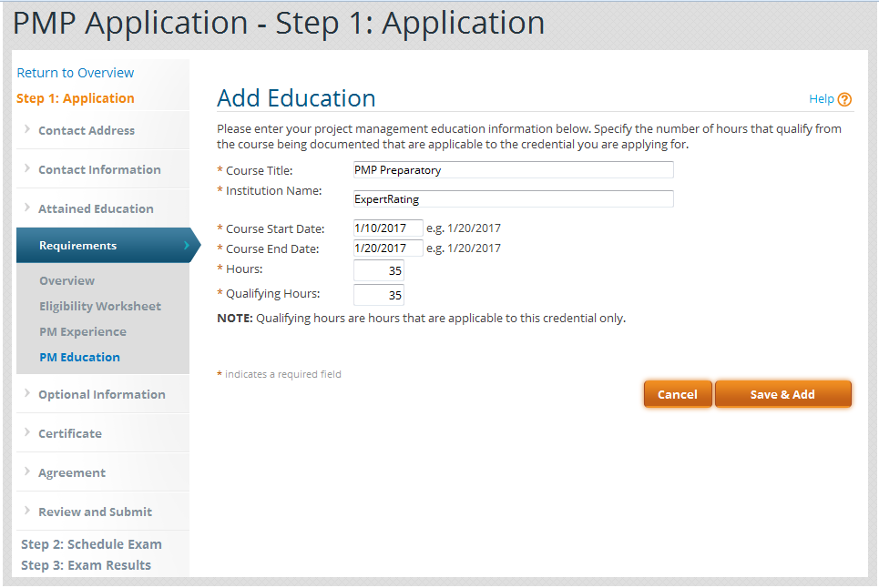Screen dimensions: 879x588
Task: Open Certificate section
Action: pos(70,434)
